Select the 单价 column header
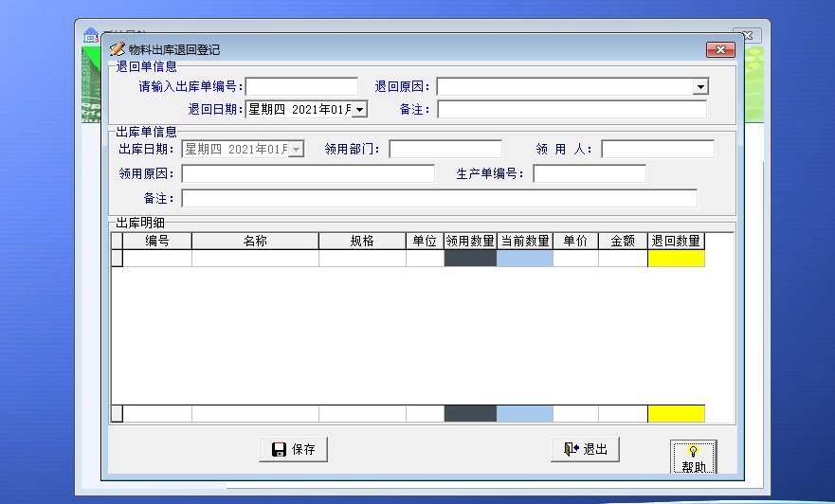Image resolution: width=835 pixels, height=504 pixels. click(x=575, y=241)
